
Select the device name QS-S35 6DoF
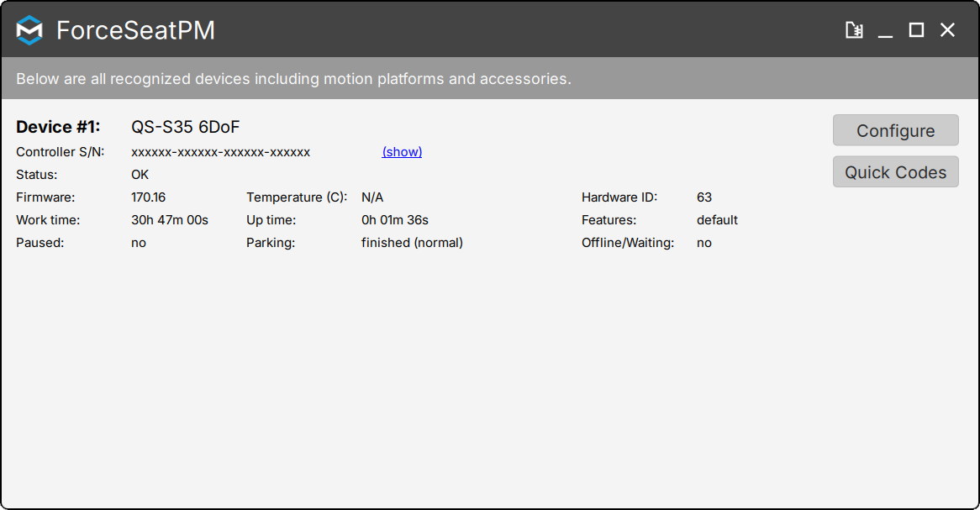coord(186,127)
